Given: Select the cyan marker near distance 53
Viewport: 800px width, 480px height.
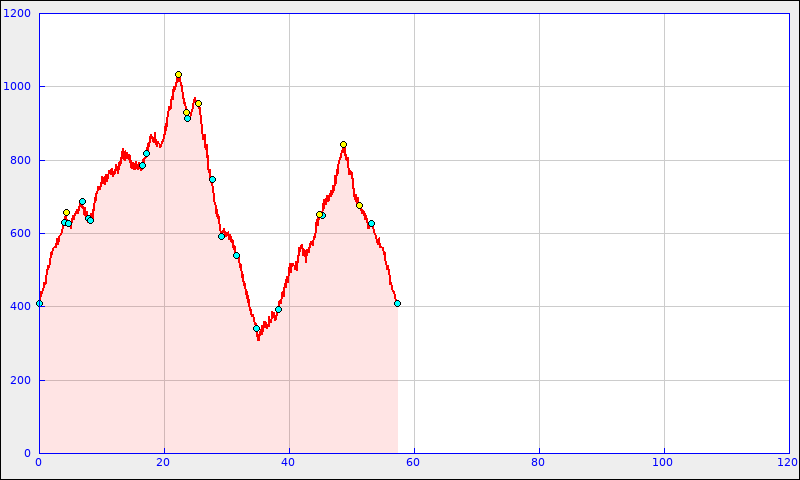Looking at the screenshot, I should pyautogui.click(x=371, y=223).
